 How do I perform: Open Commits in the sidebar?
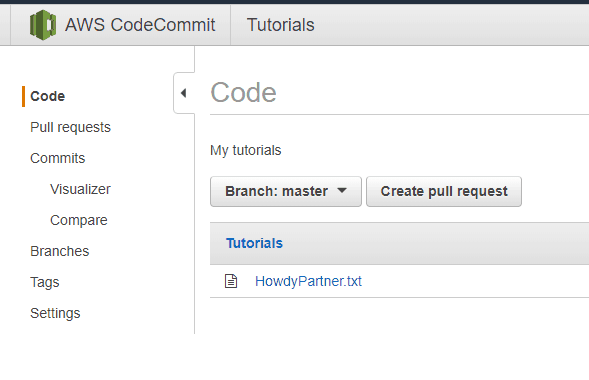pos(57,158)
